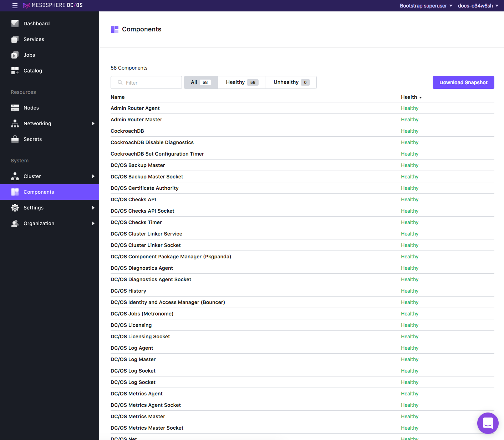Image resolution: width=504 pixels, height=440 pixels.
Task: Open the Settings gear icon in sidebar
Action: (x=15, y=208)
